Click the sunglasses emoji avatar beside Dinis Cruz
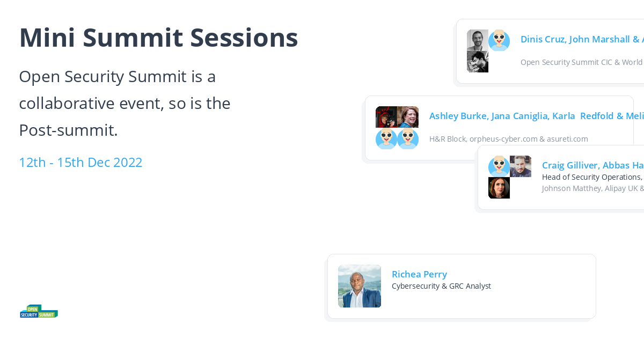 coord(499,39)
